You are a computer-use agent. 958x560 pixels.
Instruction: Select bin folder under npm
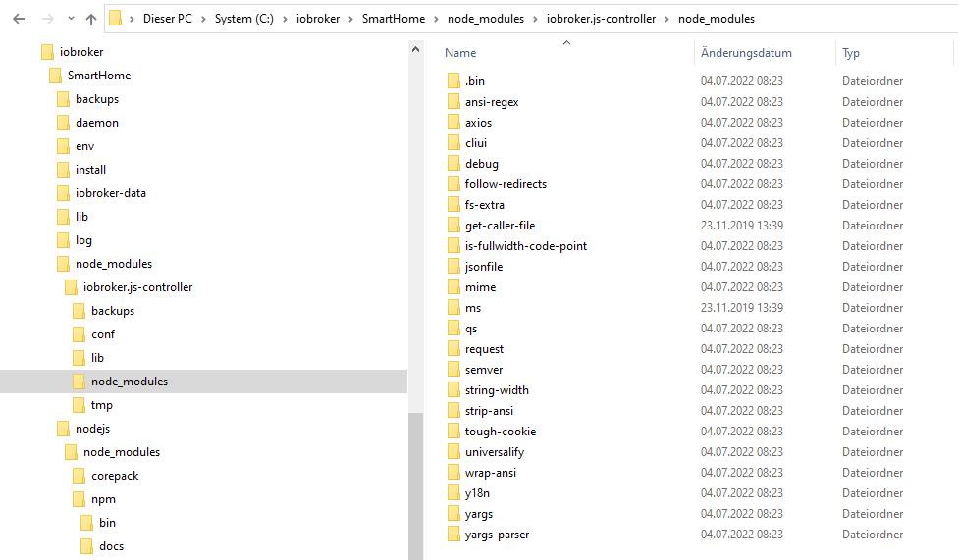click(107, 523)
